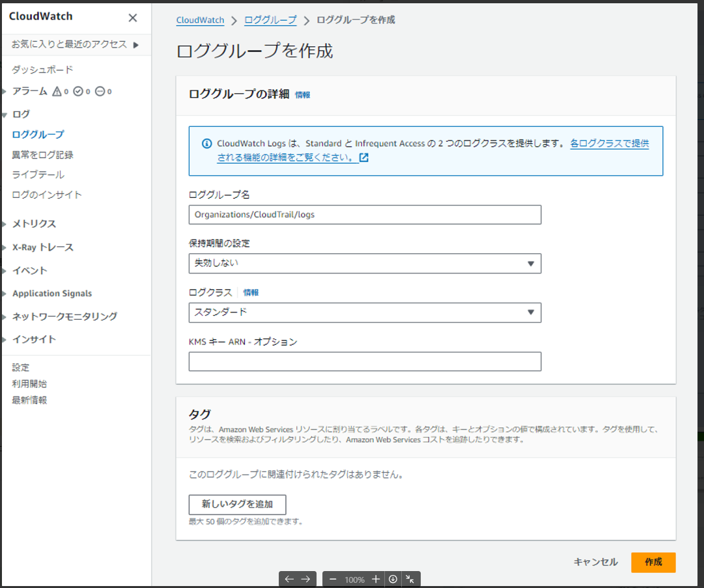The height and width of the screenshot is (588, 704).
Task: Click the 100% zoom level indicator
Action: 354,580
